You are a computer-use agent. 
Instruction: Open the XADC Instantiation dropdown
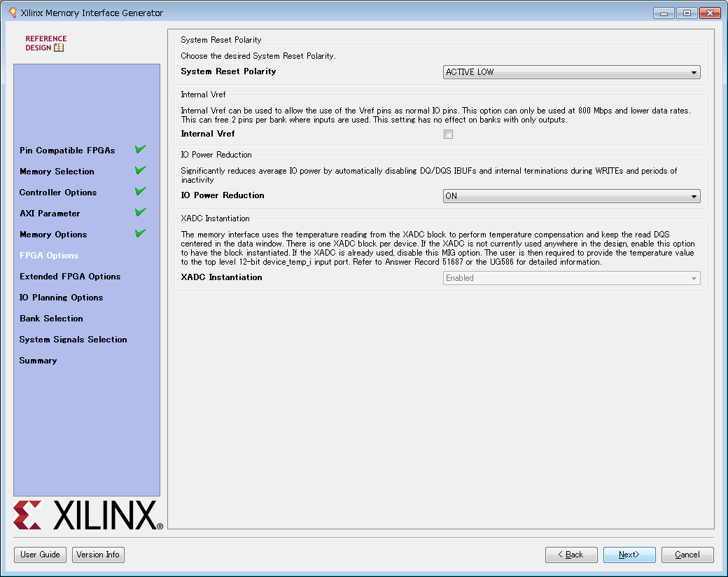572,278
